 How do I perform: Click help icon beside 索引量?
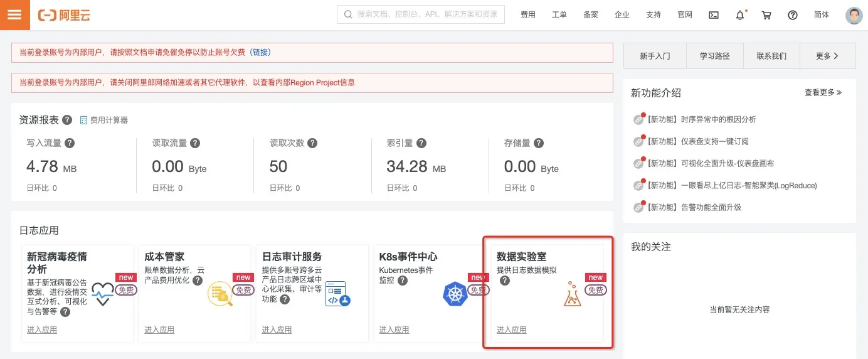[421, 143]
